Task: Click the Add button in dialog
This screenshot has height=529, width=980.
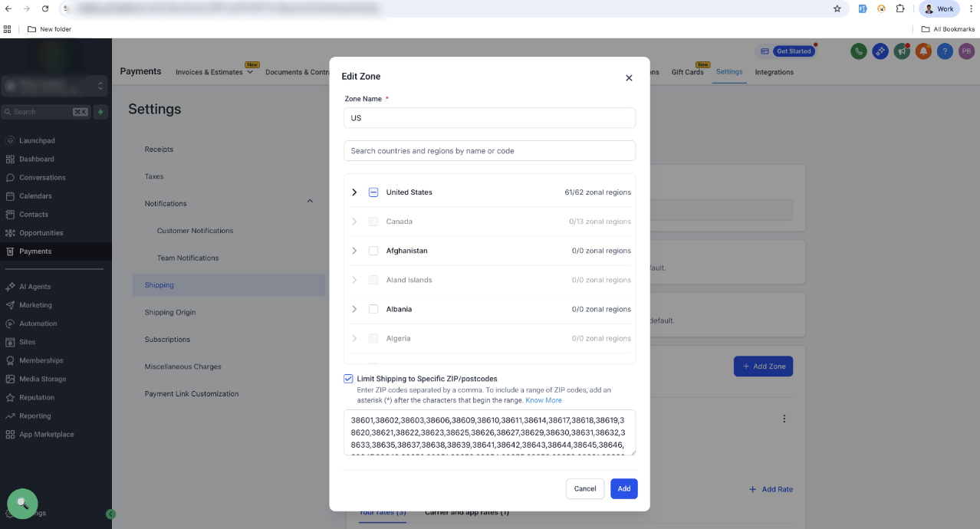Action: coord(624,488)
